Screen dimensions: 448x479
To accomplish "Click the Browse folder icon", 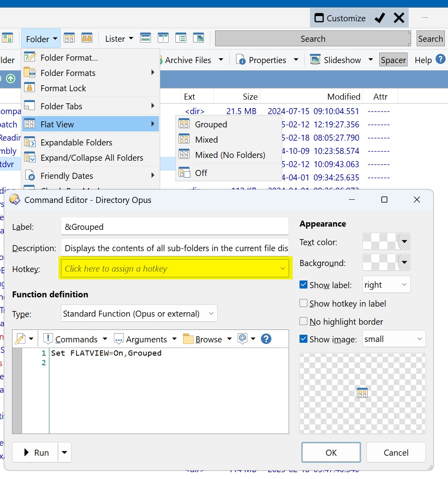I will pos(188,339).
